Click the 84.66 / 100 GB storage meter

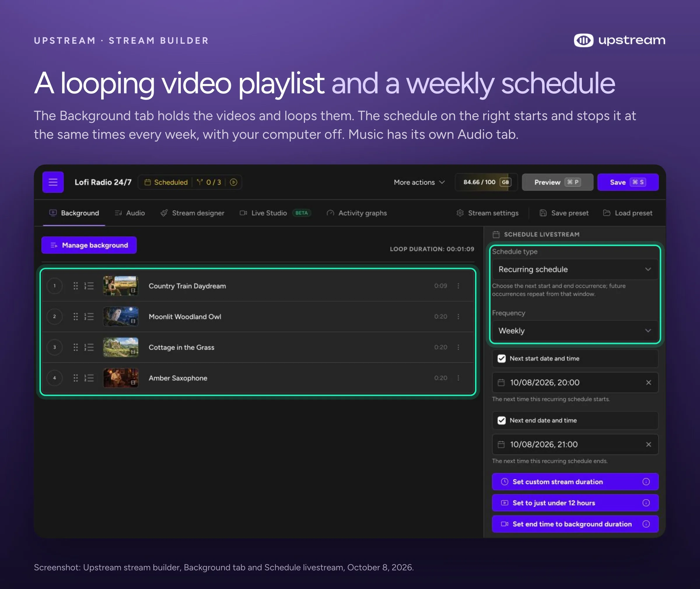click(x=486, y=182)
